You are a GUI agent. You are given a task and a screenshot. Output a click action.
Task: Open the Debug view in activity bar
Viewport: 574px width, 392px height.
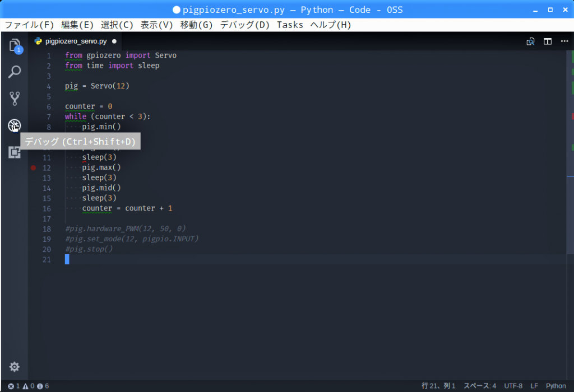[x=15, y=125]
